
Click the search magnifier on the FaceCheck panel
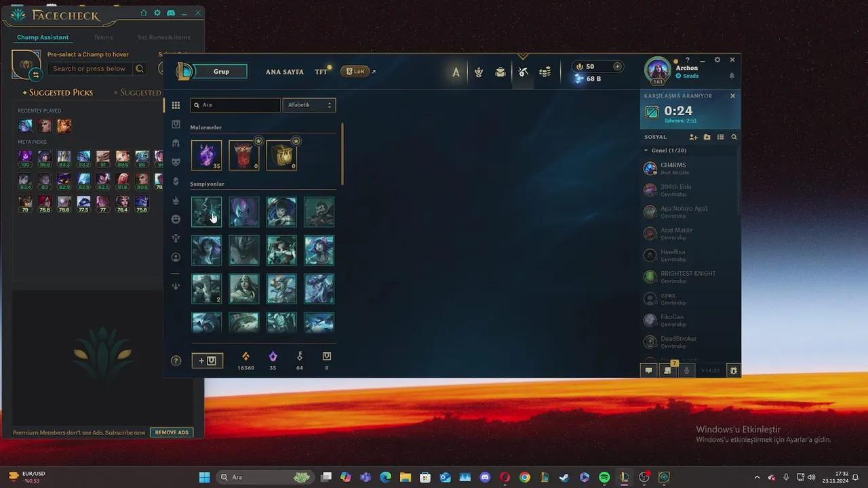pos(140,68)
